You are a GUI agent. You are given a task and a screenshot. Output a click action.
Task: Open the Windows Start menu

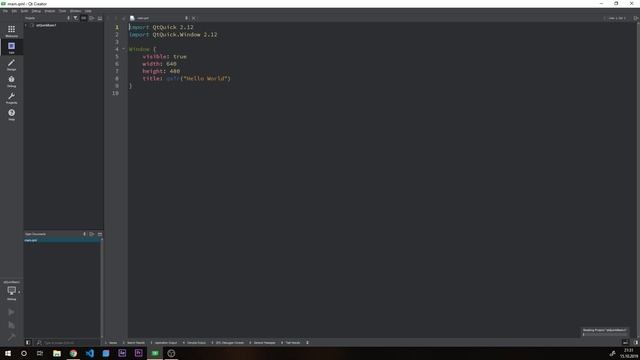[8, 353]
